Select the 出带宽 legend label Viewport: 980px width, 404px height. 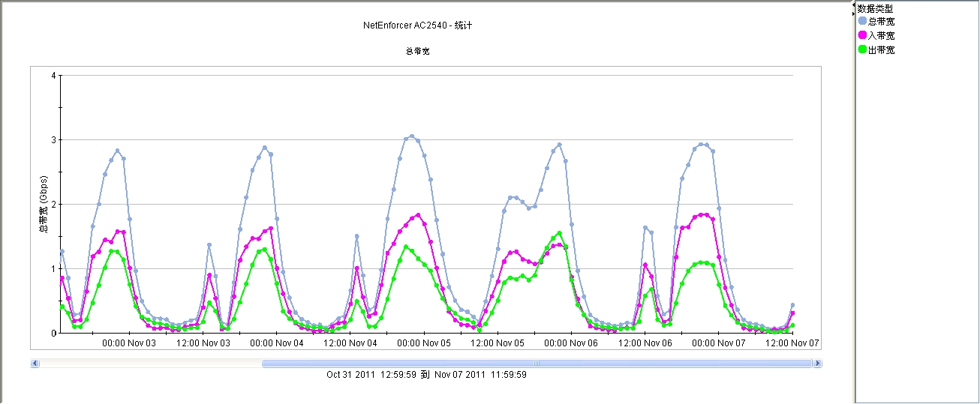coord(881,49)
